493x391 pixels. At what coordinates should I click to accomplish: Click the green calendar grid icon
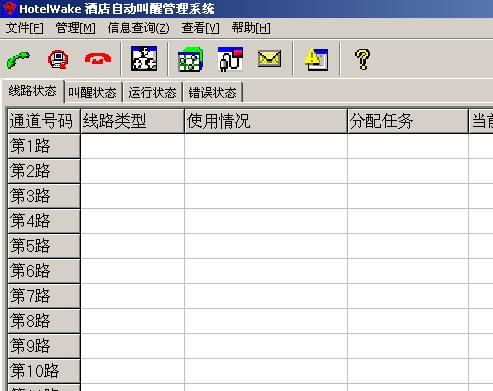pos(190,60)
